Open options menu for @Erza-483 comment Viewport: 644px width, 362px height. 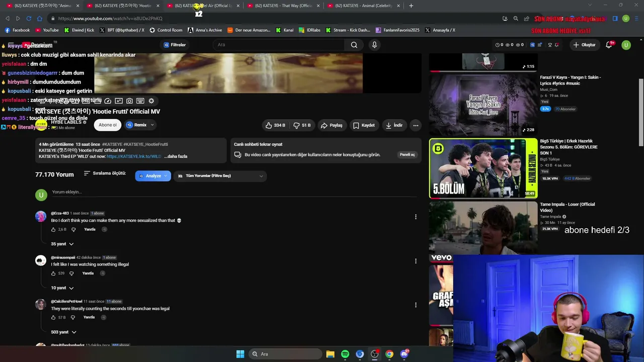pyautogui.click(x=416, y=217)
